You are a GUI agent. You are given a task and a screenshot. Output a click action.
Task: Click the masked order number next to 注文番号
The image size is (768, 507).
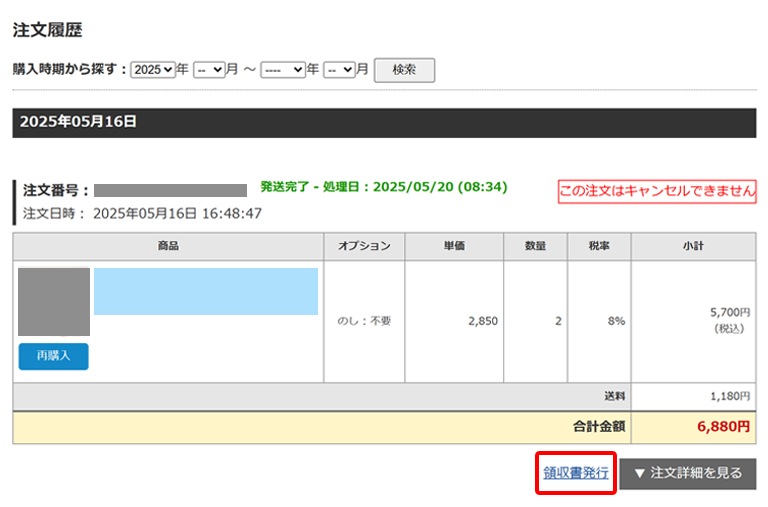(170, 190)
